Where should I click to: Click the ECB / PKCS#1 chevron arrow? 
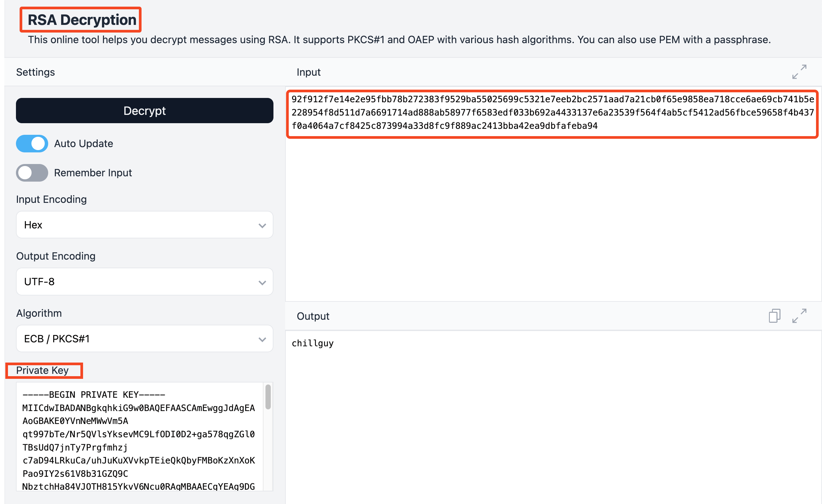262,340
